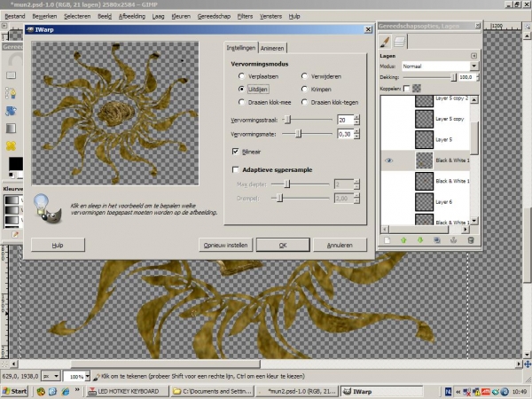The width and height of the screenshot is (532, 399).
Task: Click the Hulp button in IWarp dialog
Action: [x=58, y=245]
